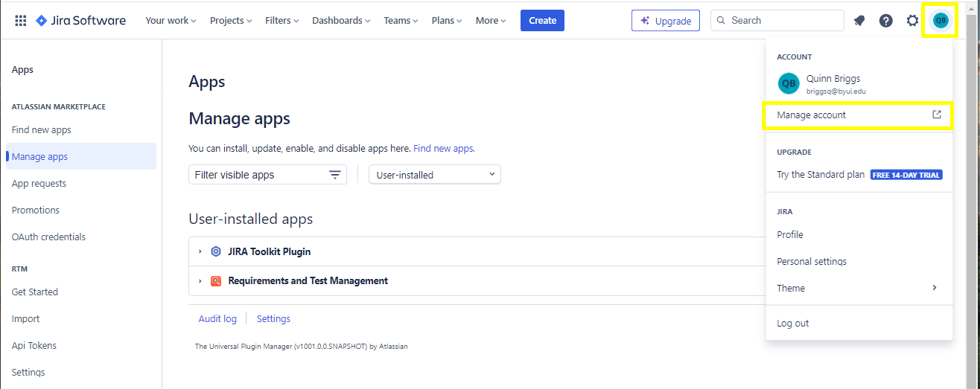Click the Requirements and Test Management icon
The image size is (980, 389).
tap(216, 281)
